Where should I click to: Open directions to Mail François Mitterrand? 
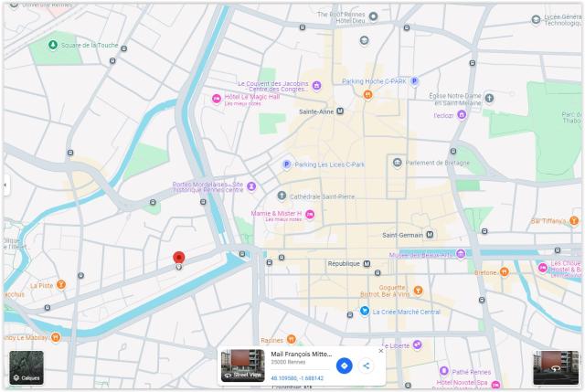coord(344,366)
